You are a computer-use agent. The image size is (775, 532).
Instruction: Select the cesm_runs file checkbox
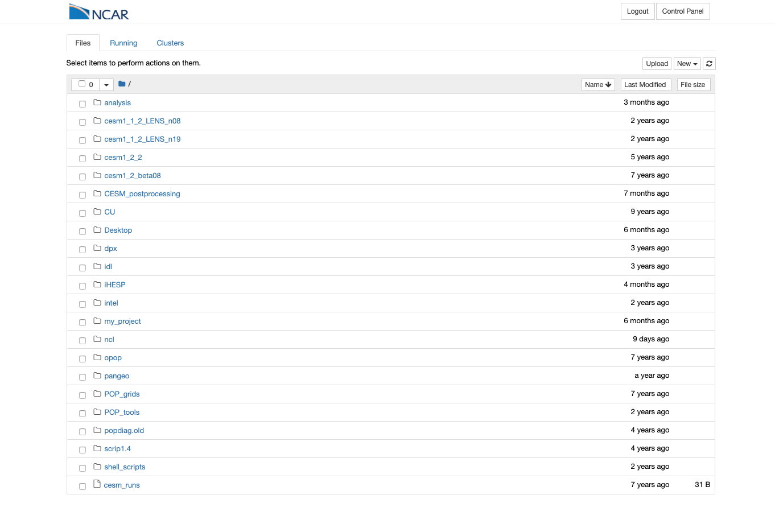pyautogui.click(x=83, y=486)
